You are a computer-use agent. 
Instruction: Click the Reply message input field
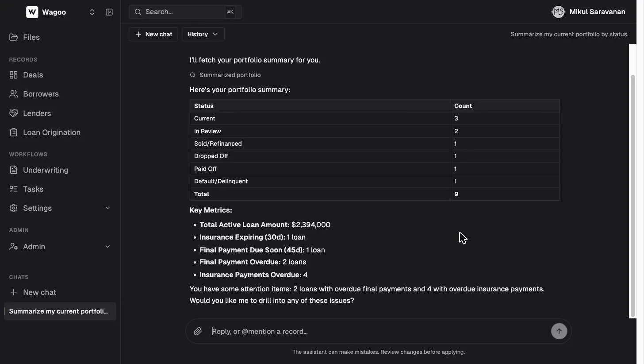379,331
